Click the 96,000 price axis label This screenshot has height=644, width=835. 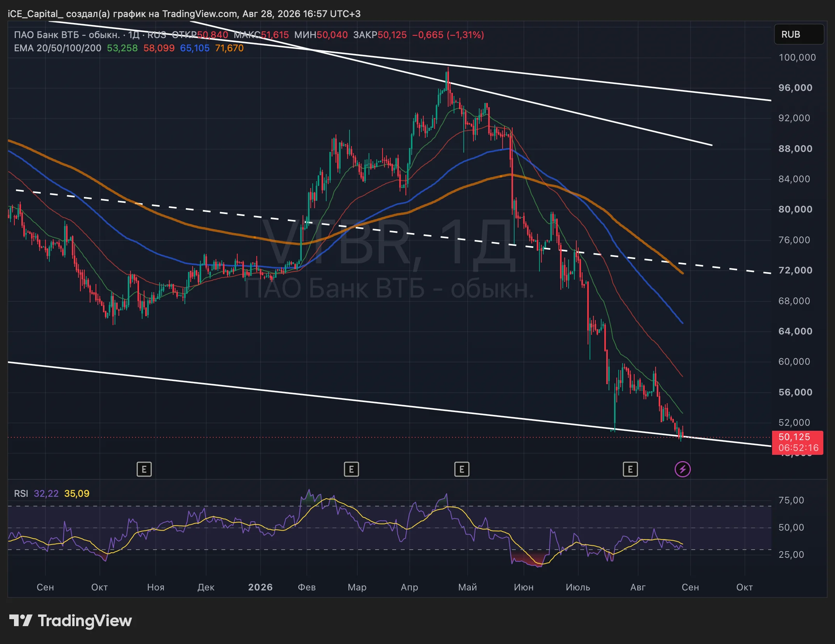795,88
